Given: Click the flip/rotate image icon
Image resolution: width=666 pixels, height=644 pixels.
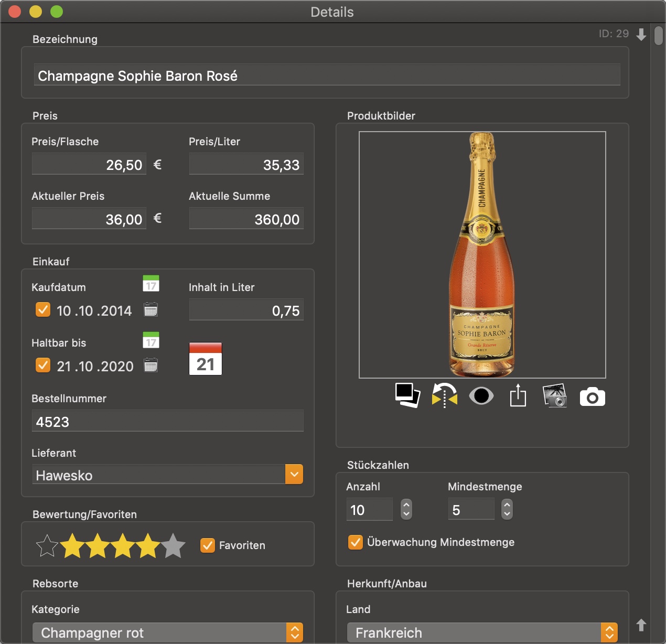Looking at the screenshot, I should pyautogui.click(x=445, y=396).
